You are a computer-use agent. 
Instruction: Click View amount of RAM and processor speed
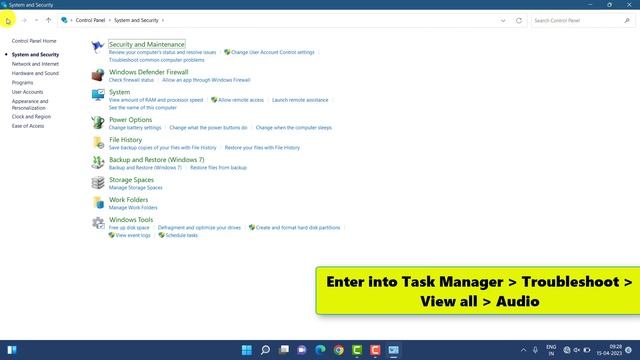[156, 100]
